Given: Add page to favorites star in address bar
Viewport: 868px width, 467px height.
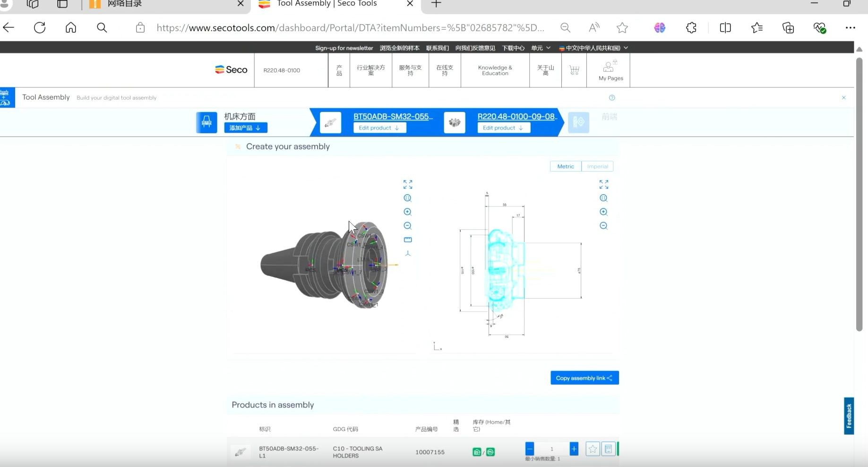Looking at the screenshot, I should 622,28.
